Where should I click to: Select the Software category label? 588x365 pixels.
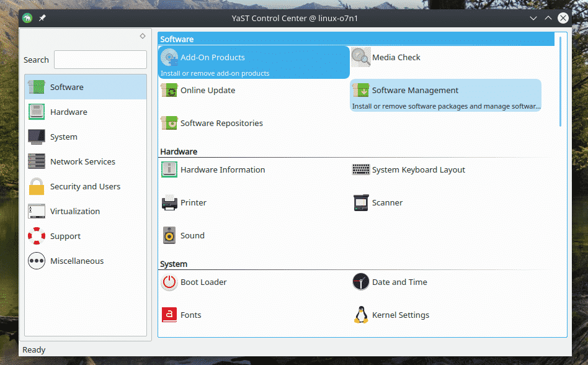pyautogui.click(x=67, y=87)
